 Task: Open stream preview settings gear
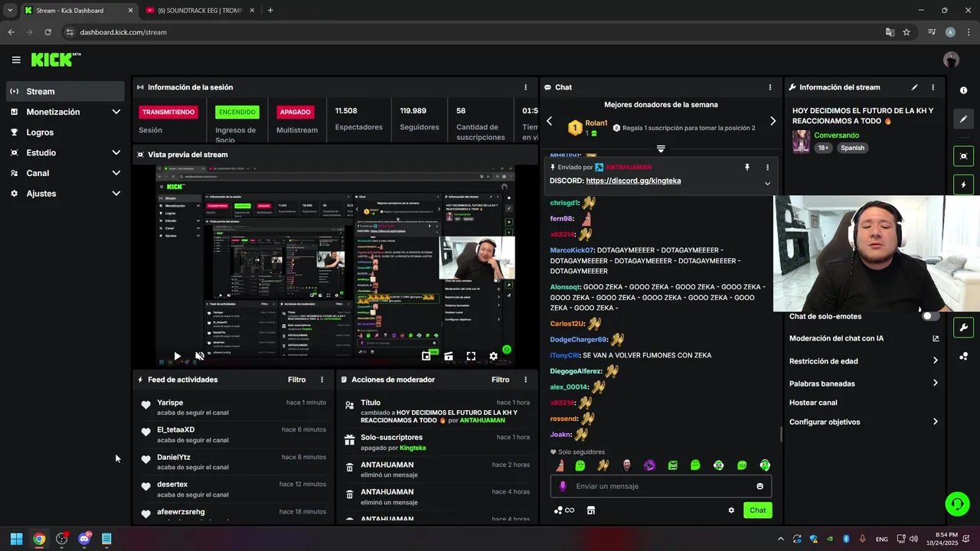(x=493, y=356)
